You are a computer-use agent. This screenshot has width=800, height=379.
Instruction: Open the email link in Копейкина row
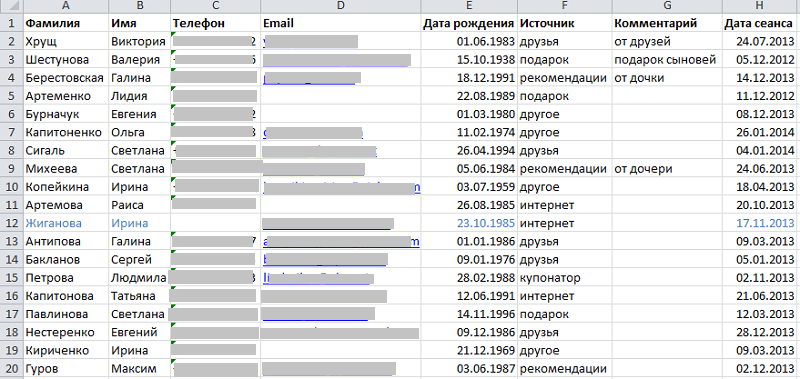[341, 187]
